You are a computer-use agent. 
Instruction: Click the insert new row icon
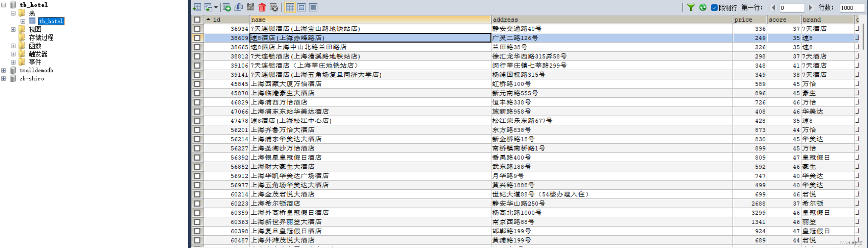[227, 7]
